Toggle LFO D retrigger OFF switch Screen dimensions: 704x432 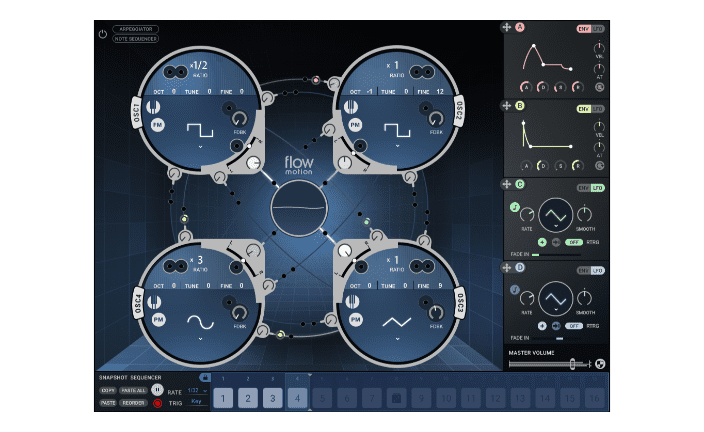point(573,326)
